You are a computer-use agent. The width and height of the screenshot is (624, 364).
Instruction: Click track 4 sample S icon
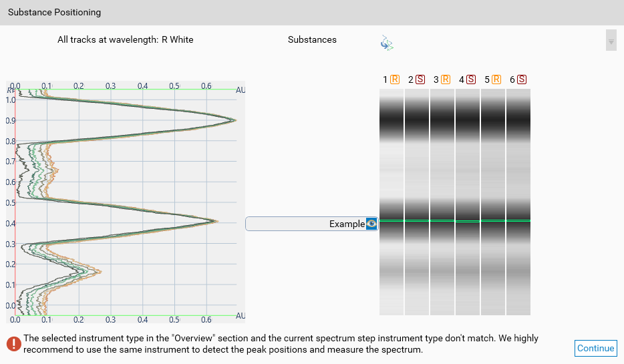(471, 79)
